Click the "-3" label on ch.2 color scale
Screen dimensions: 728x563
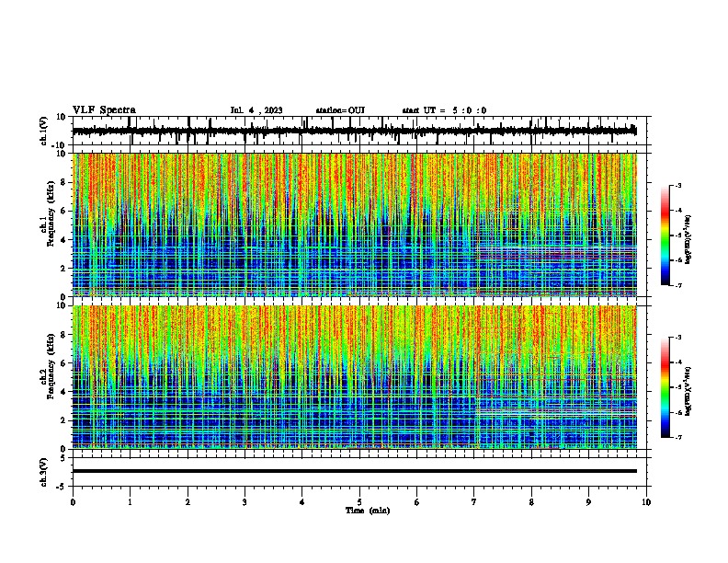coord(677,338)
